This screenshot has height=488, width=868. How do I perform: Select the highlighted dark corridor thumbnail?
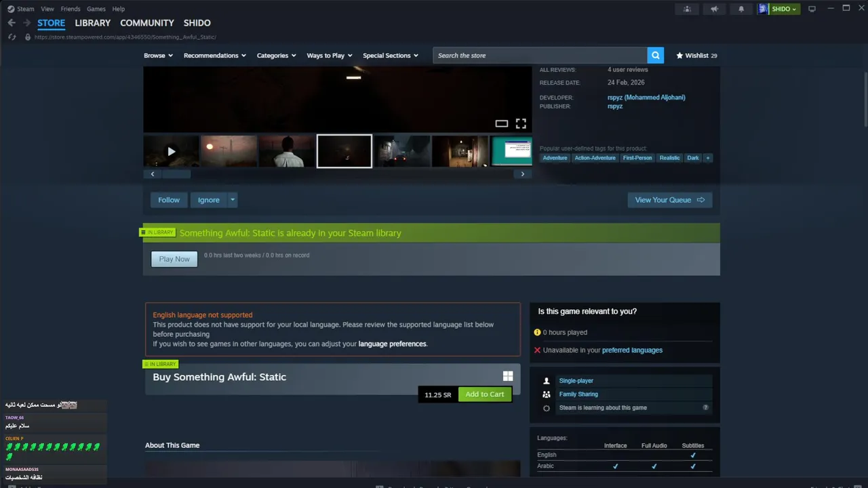(x=344, y=151)
